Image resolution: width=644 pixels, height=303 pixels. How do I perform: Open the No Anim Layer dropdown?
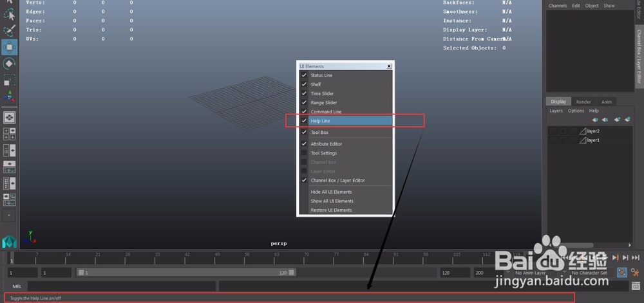535,273
